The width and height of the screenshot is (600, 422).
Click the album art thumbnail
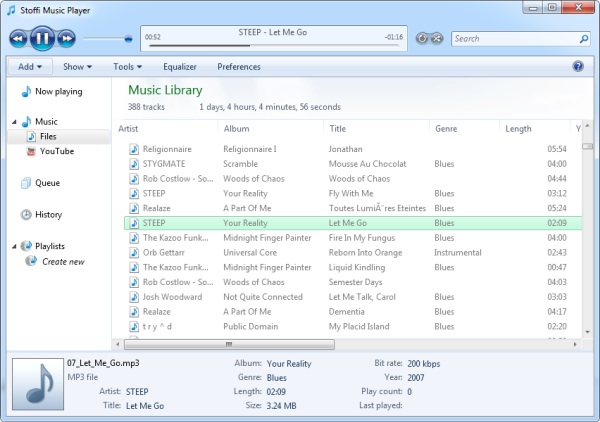(38, 384)
